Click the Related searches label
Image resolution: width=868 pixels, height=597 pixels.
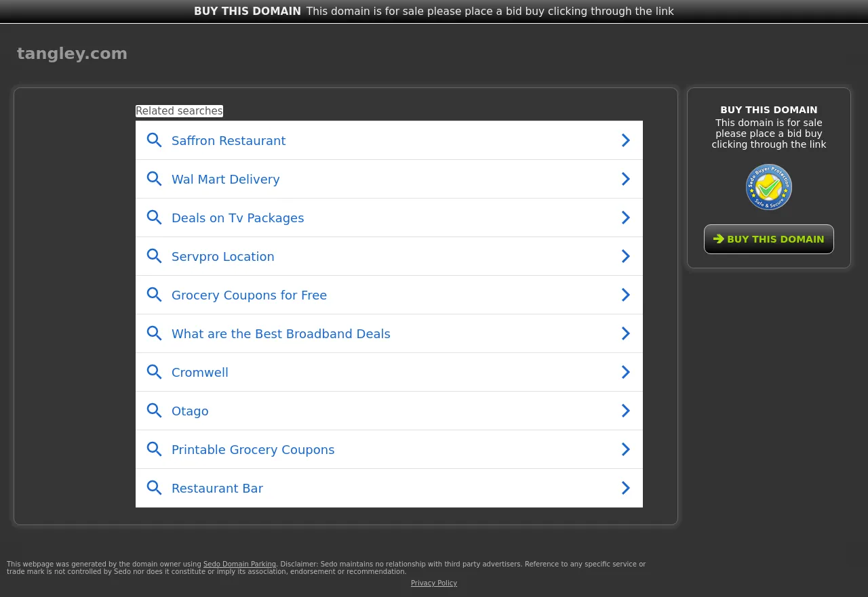point(179,111)
